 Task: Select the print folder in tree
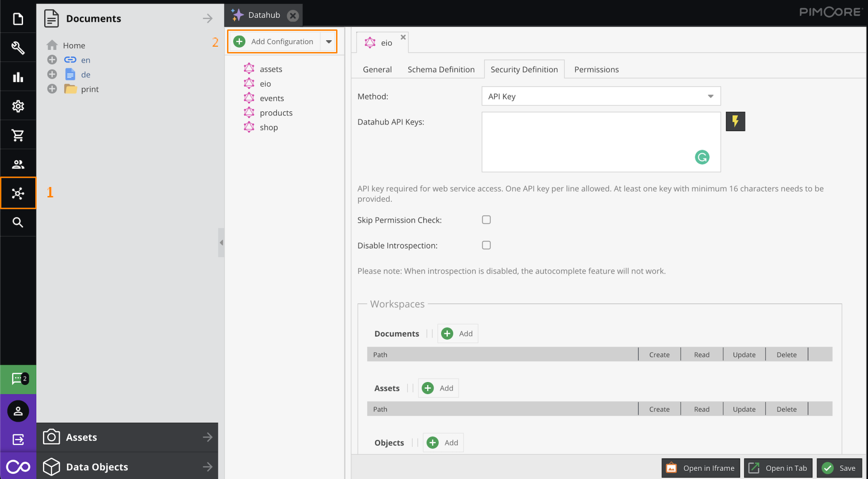(x=90, y=89)
